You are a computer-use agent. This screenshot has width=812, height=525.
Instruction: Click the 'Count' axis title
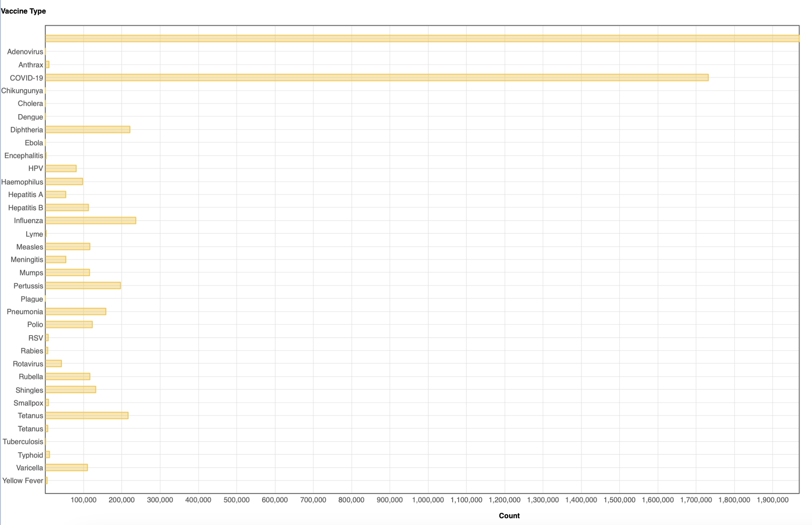pyautogui.click(x=509, y=516)
